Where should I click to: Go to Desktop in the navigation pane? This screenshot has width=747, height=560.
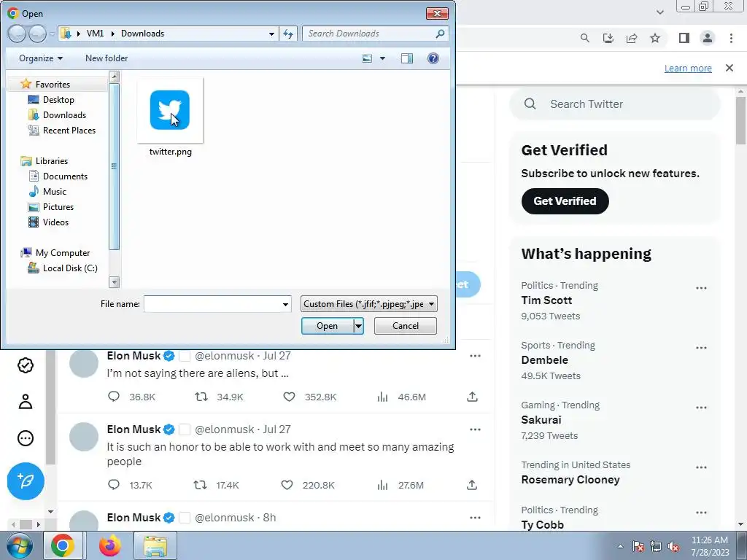tap(58, 99)
